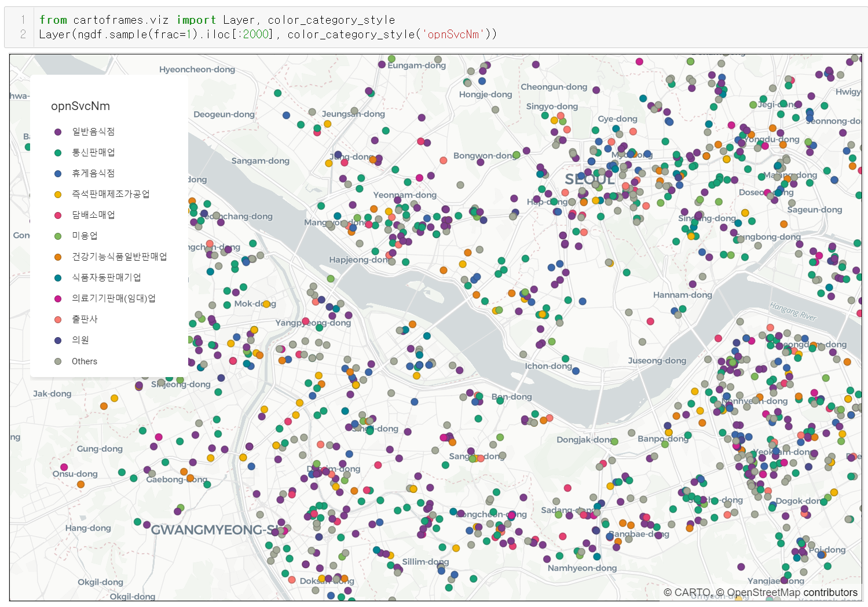Open the CARTO attribution link
This screenshot has height=607, width=868.
[692, 593]
